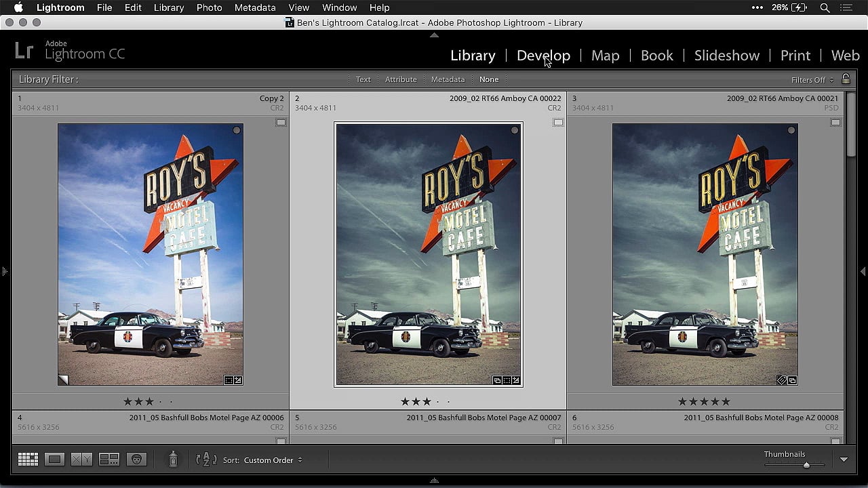Toggle quick collection marker on Copy 2
The width and height of the screenshot is (868, 488).
coord(237,130)
